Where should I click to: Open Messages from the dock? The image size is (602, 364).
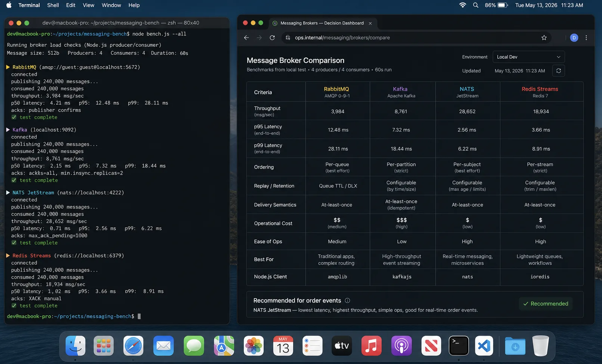click(x=194, y=345)
